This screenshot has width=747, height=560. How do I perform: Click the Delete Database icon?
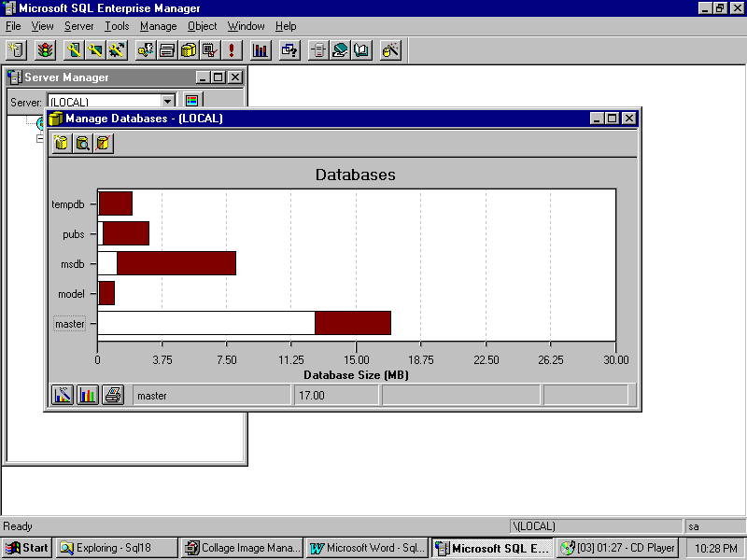click(103, 143)
